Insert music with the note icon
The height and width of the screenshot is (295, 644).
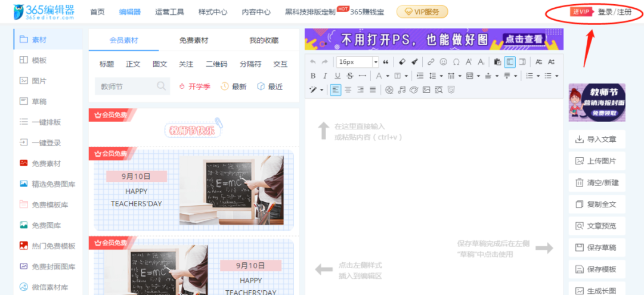pyautogui.click(x=402, y=89)
